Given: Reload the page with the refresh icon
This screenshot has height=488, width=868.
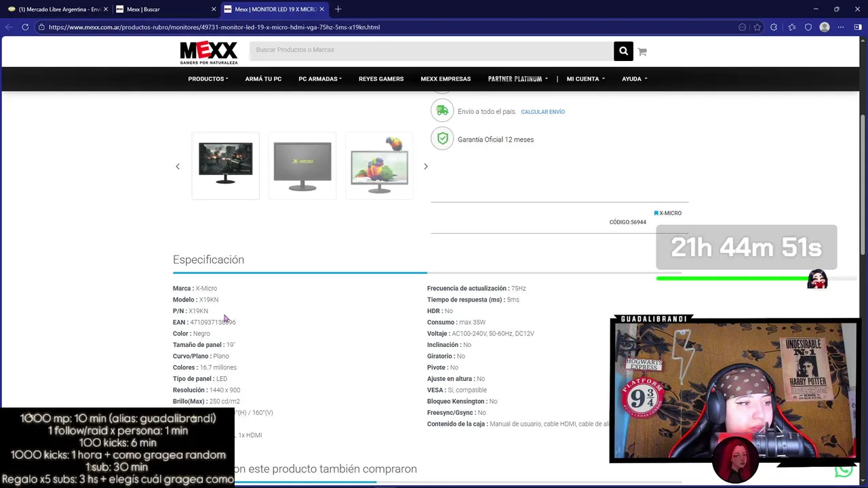Looking at the screenshot, I should [x=25, y=27].
